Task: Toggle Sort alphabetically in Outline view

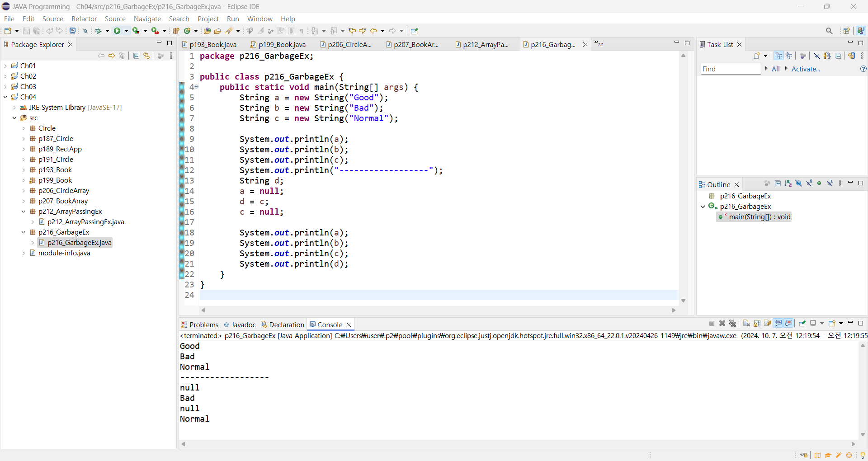Action: point(788,183)
